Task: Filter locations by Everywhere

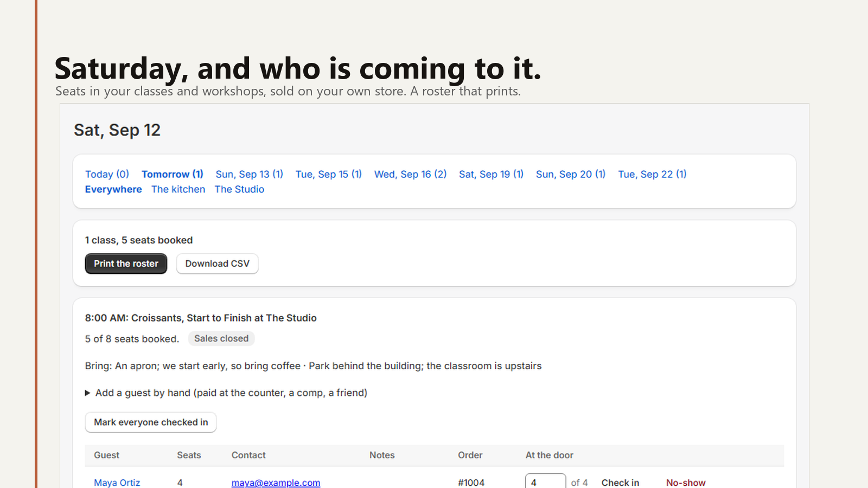Action: coord(113,189)
